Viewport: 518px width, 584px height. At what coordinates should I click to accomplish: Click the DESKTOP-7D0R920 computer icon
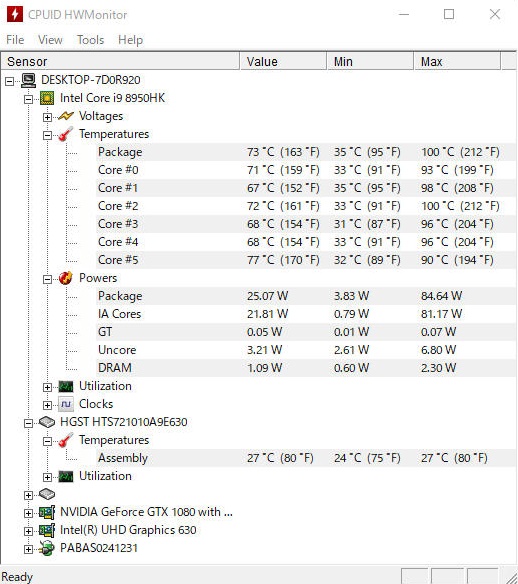coord(28,80)
